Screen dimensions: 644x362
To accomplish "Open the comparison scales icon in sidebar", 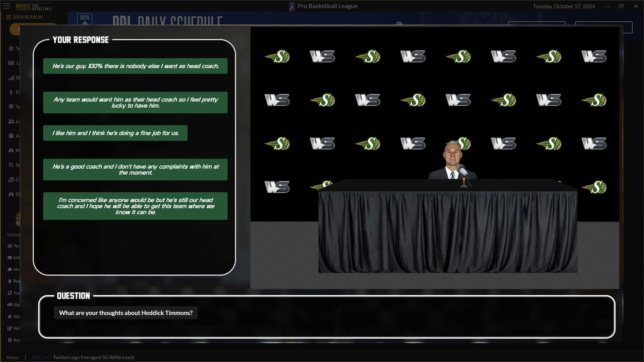I will (x=10, y=179).
